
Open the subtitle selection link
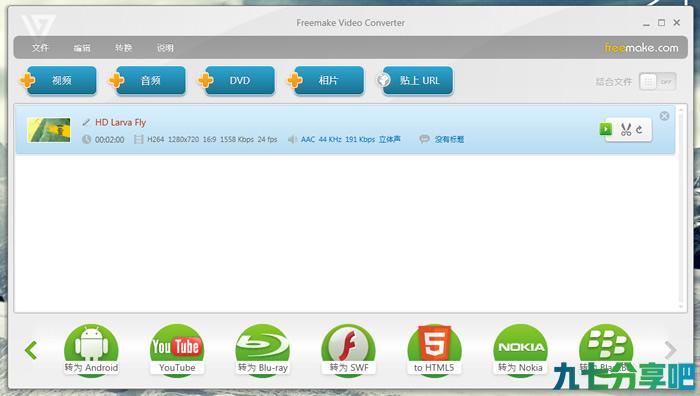449,139
